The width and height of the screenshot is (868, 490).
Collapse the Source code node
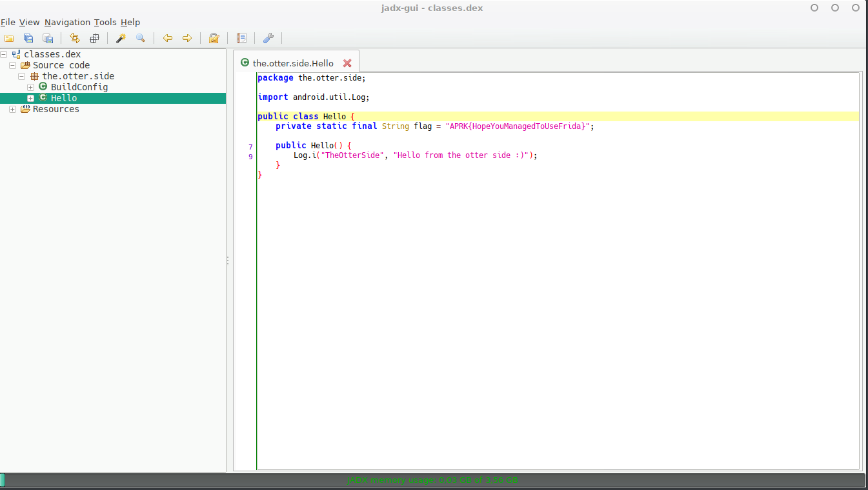[13, 65]
